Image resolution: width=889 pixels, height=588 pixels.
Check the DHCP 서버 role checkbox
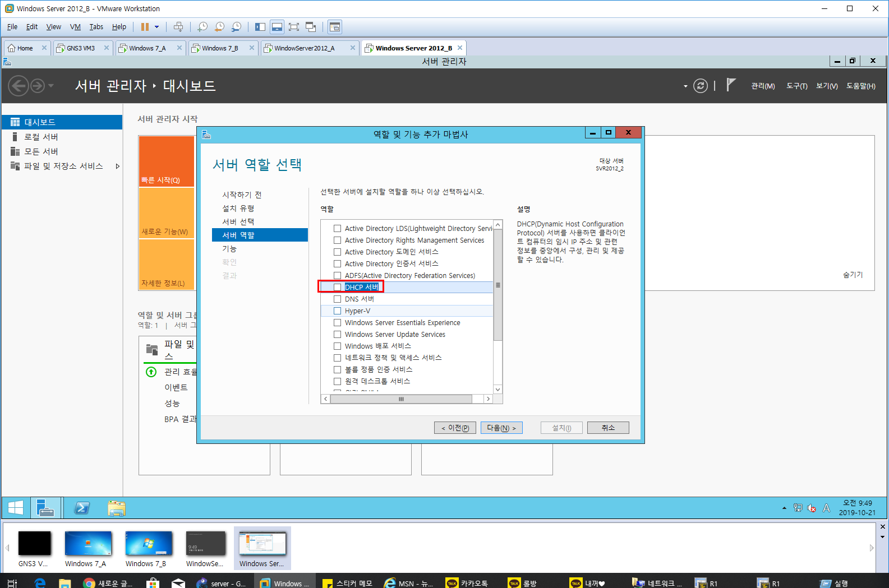point(337,287)
